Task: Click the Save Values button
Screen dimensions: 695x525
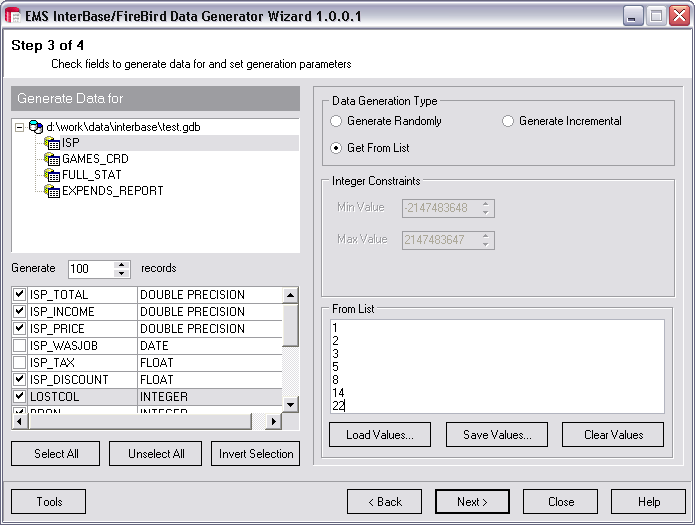Action: [497, 435]
